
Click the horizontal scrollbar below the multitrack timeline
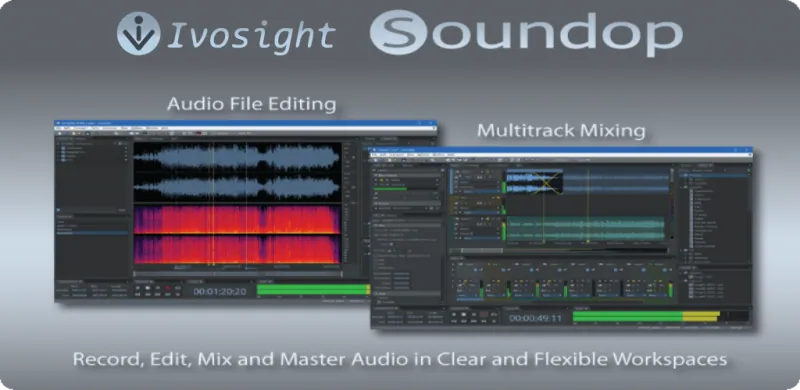559,251
